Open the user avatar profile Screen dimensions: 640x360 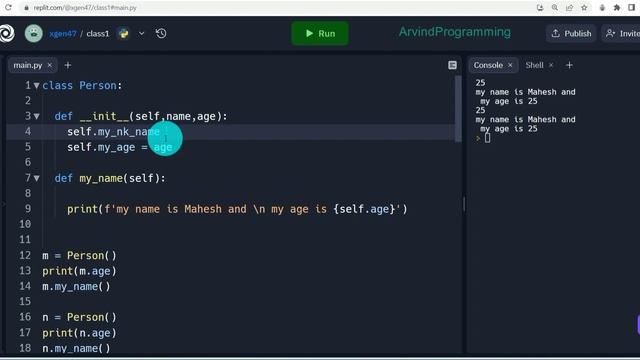click(33, 33)
